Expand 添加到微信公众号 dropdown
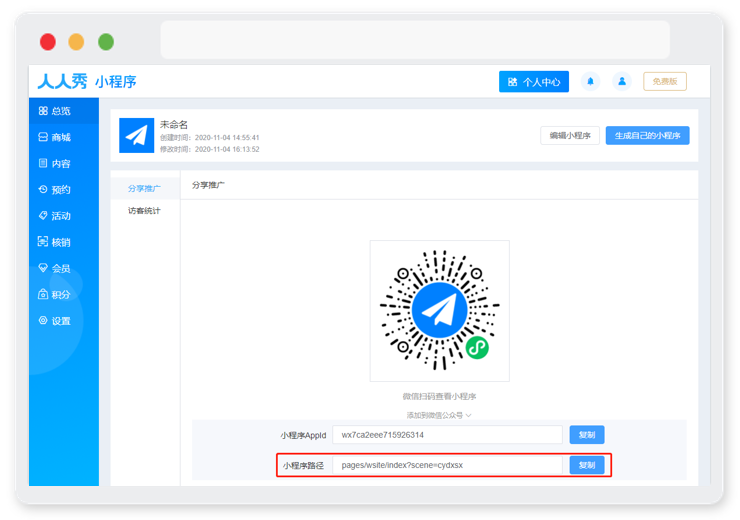Image resolution: width=740 pixels, height=520 pixels. coord(439,415)
